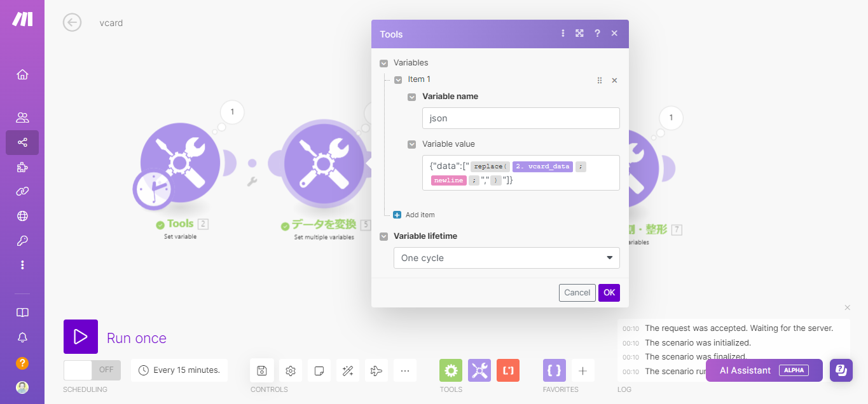Image resolution: width=868 pixels, height=404 pixels.
Task: Open Connections link icon in sidebar
Action: point(22,191)
